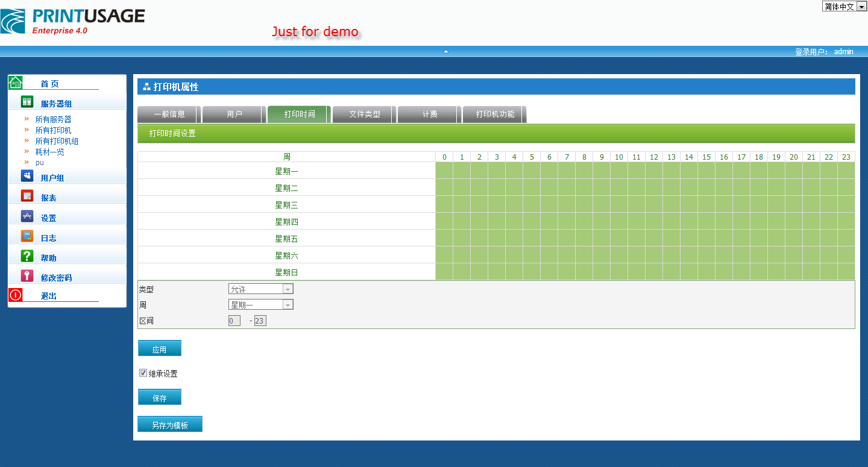This screenshot has height=467, width=868.
Task: Collapse the header using the top arrow
Action: (446, 51)
